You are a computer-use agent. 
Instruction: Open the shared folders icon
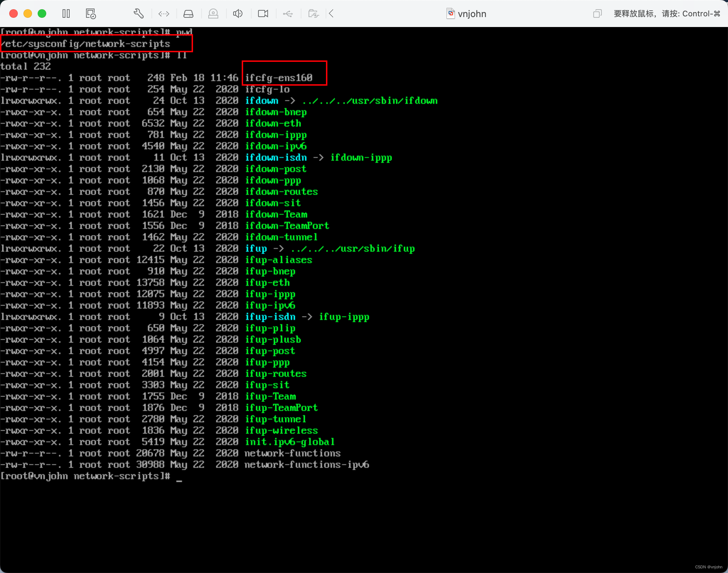[x=313, y=14]
